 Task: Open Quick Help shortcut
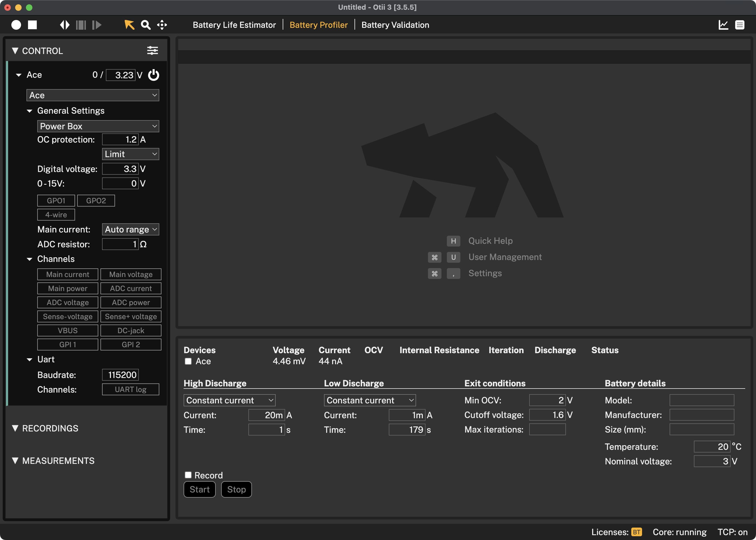[x=490, y=241]
